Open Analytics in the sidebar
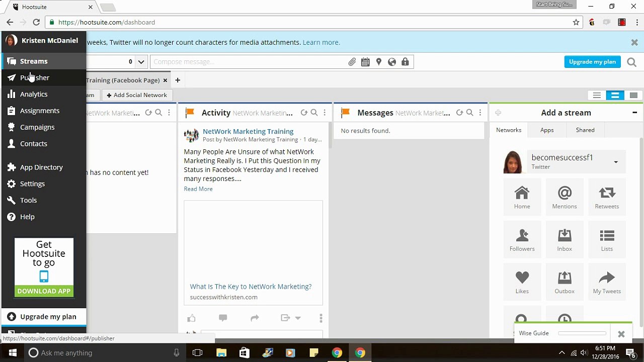The width and height of the screenshot is (644, 362). 43,94
